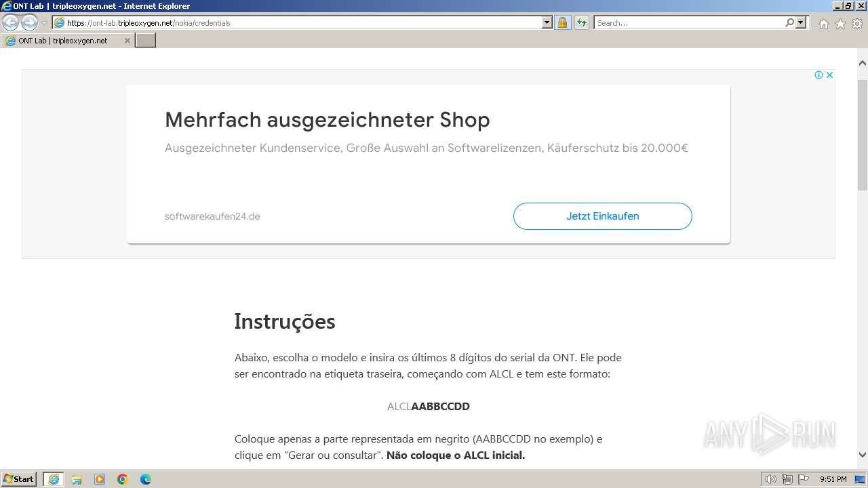Viewport: 868px width, 488px height.
Task: Restore down the Internet Explorer window
Action: click(x=848, y=5)
